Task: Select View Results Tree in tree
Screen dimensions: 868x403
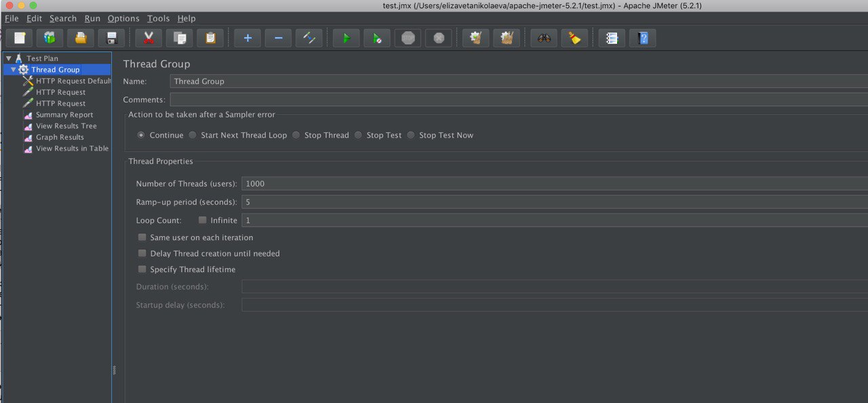Action: pos(66,126)
